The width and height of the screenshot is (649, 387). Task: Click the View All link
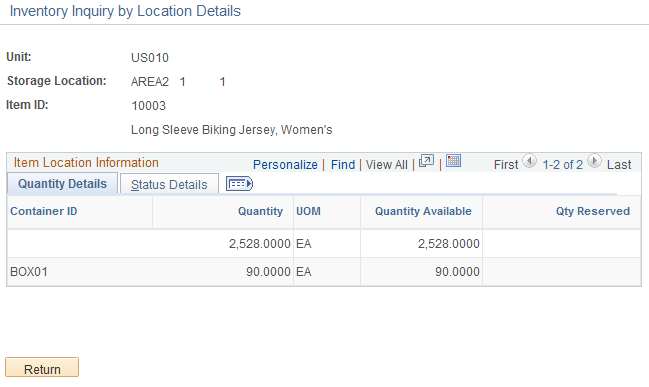click(x=387, y=165)
